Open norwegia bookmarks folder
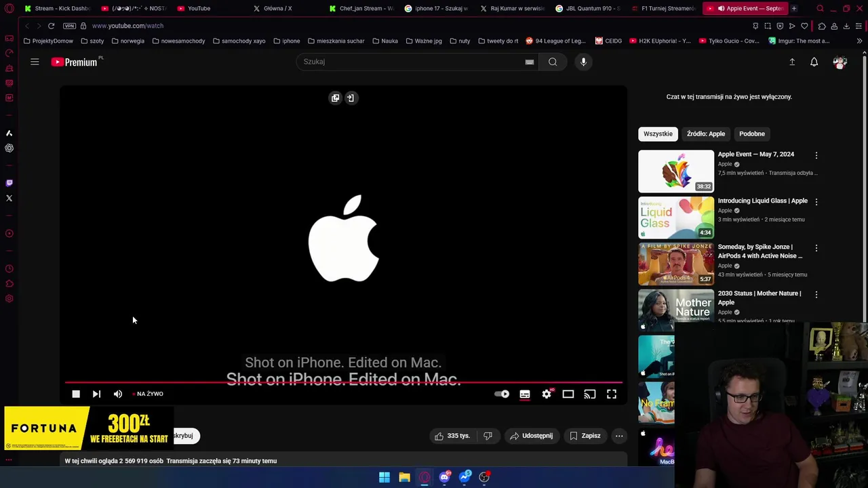Viewport: 868px width, 488px height. tap(127, 41)
